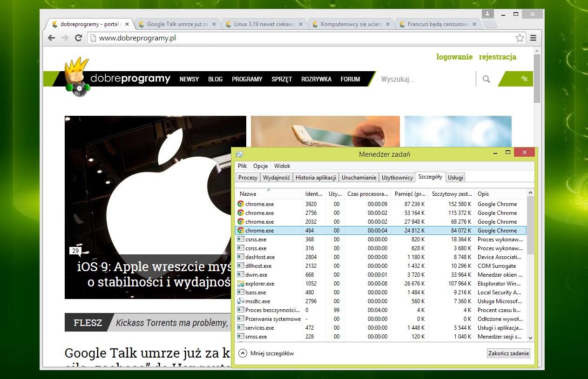Select the chrome.exe icon for PID 2032
Screen dimensions: 588x379
[241, 221]
